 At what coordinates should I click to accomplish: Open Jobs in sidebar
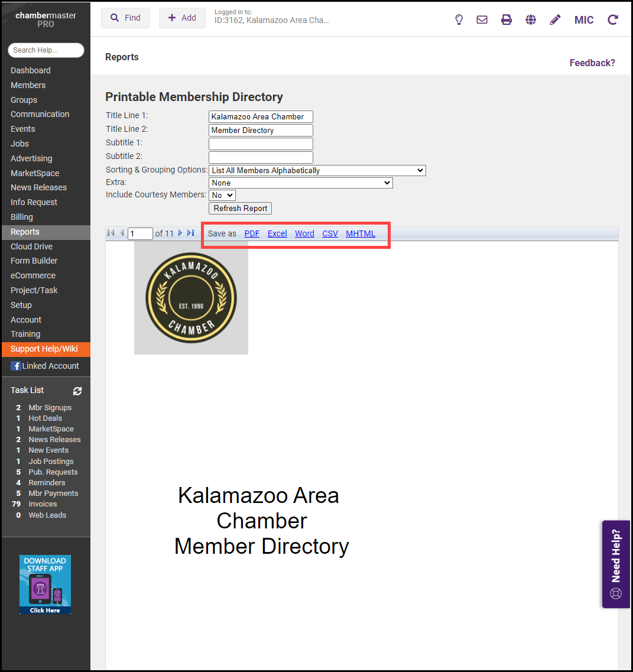pos(20,144)
